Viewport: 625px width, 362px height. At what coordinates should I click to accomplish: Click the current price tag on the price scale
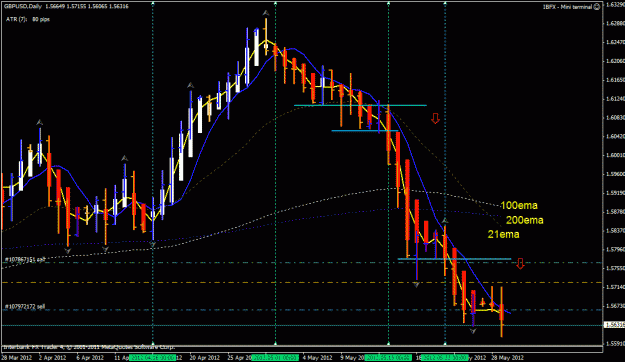click(x=614, y=325)
